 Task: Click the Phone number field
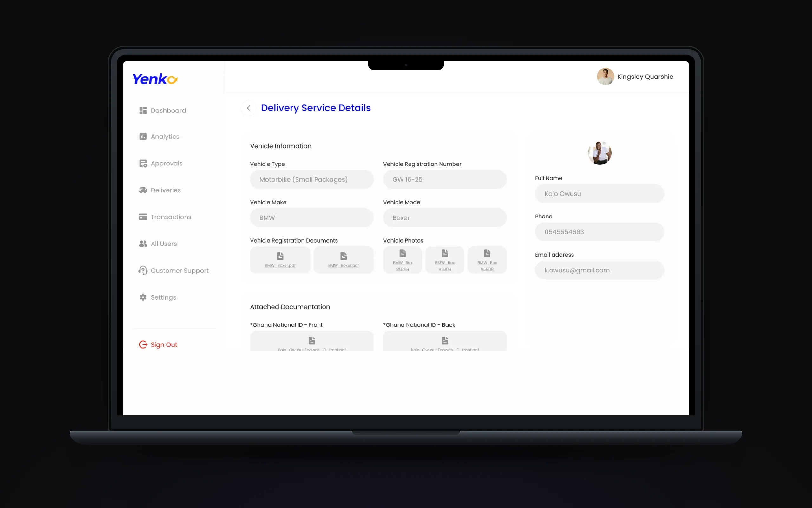[599, 232]
